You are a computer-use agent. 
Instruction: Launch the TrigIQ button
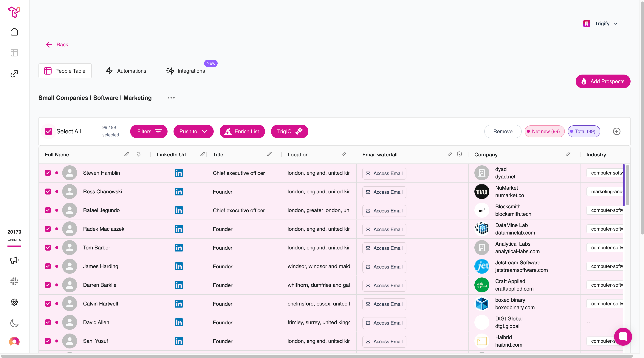pyautogui.click(x=290, y=131)
